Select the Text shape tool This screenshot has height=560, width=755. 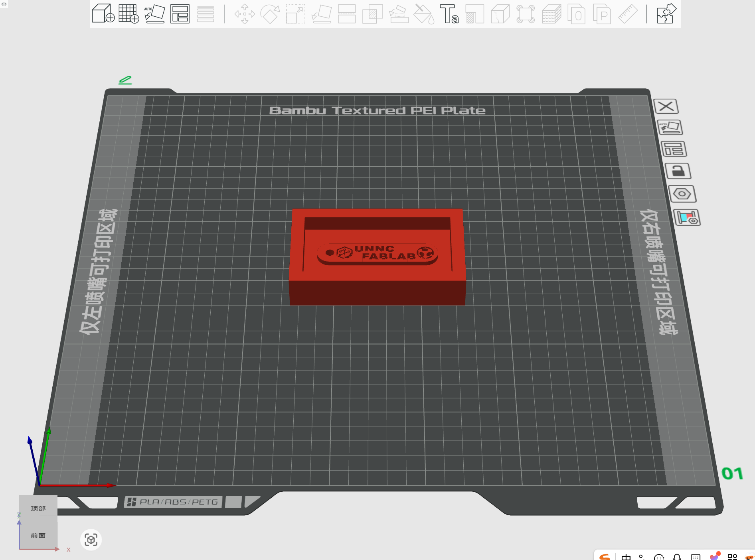pyautogui.click(x=449, y=14)
